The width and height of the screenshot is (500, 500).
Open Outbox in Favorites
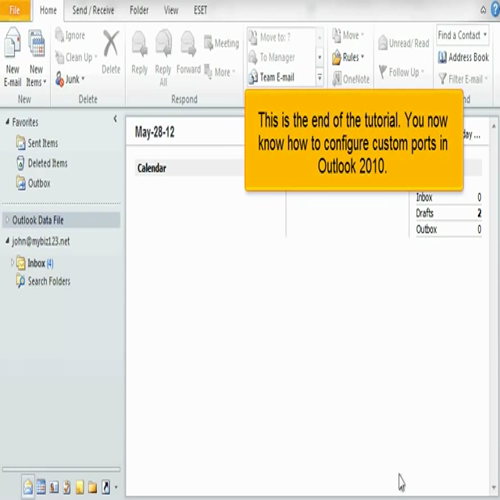(33, 183)
